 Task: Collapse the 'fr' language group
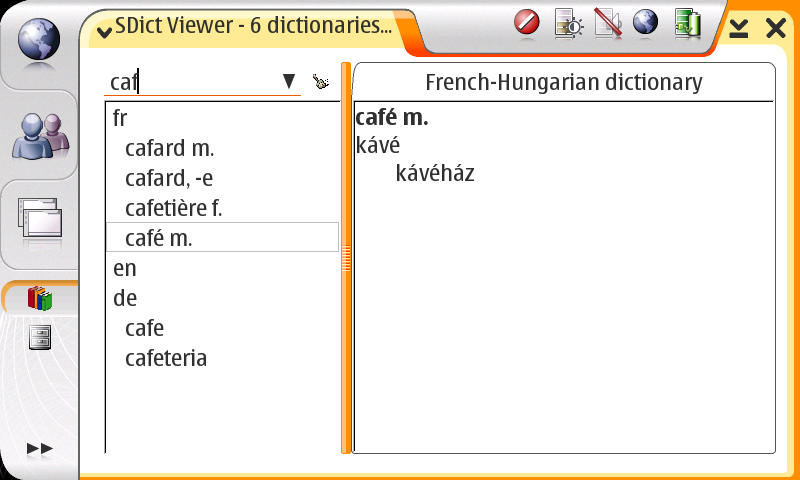[x=120, y=119]
